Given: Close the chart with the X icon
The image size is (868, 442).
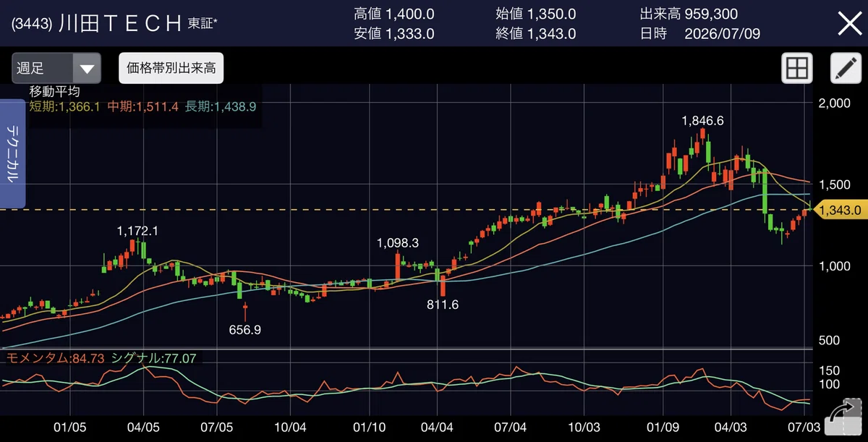Looking at the screenshot, I should pyautogui.click(x=848, y=23).
